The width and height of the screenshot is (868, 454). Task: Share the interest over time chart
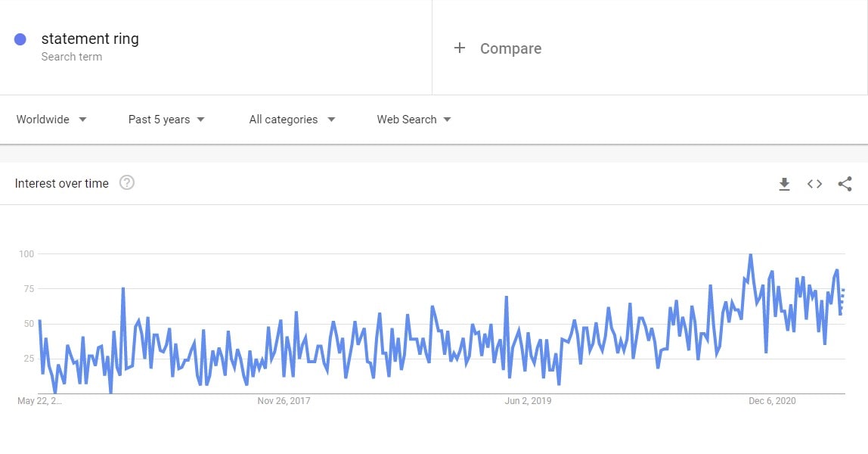845,184
